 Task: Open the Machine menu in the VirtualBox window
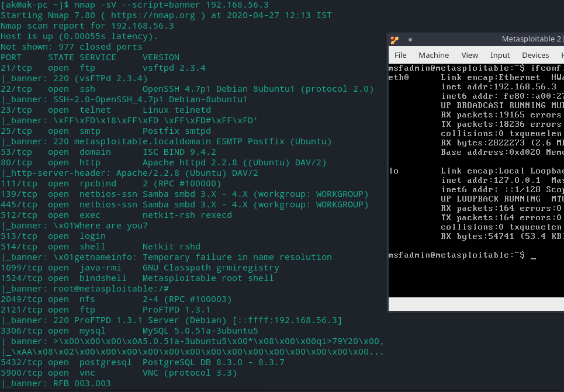point(434,55)
